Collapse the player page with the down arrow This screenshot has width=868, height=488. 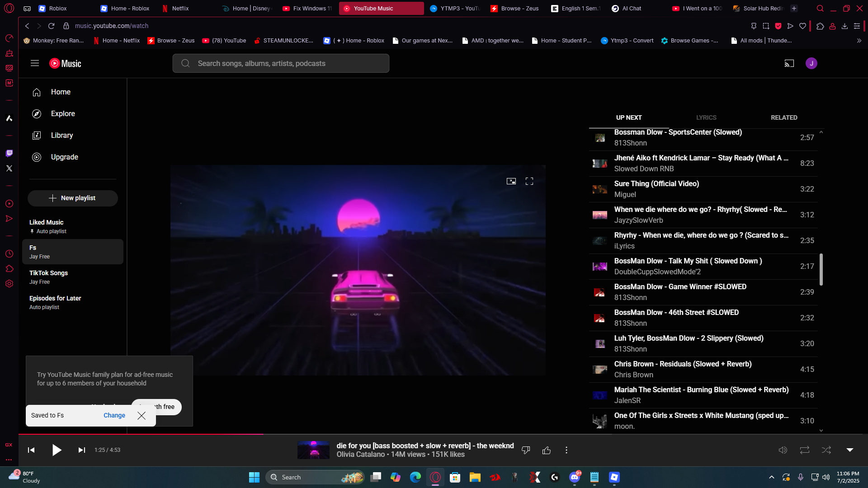(x=850, y=450)
